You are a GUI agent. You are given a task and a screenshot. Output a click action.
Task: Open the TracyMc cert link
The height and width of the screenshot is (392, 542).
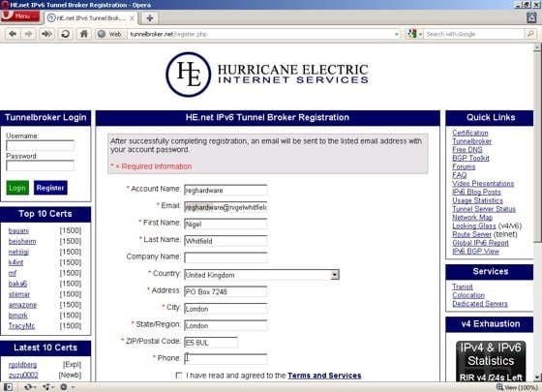21,326
